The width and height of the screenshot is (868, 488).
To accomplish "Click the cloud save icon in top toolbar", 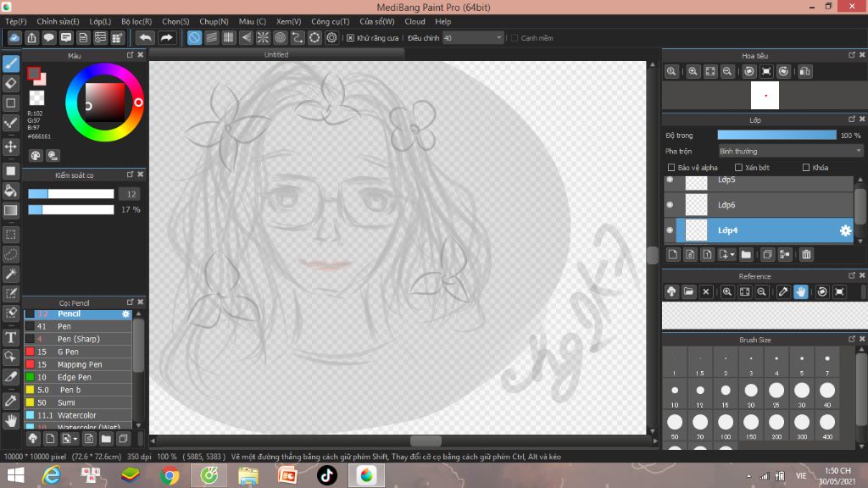I will [x=14, y=37].
